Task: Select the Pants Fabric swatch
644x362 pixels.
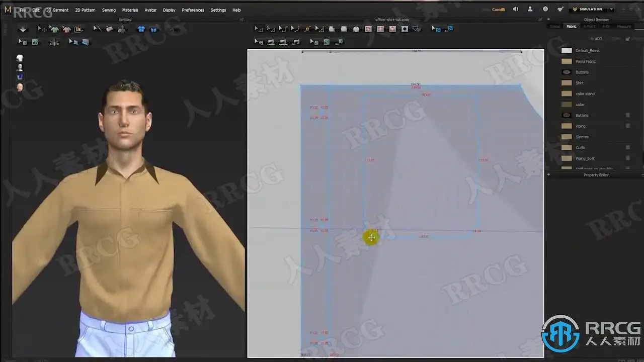Action: [567, 61]
